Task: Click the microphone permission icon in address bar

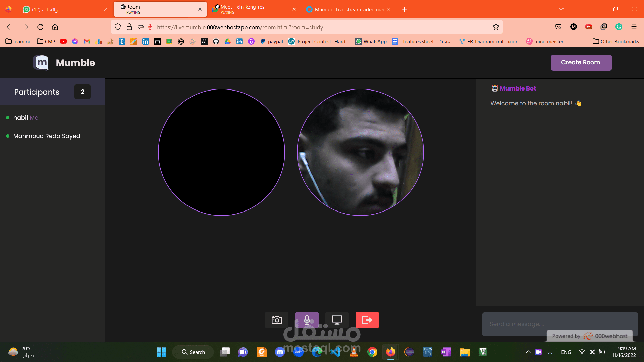Action: click(x=150, y=27)
